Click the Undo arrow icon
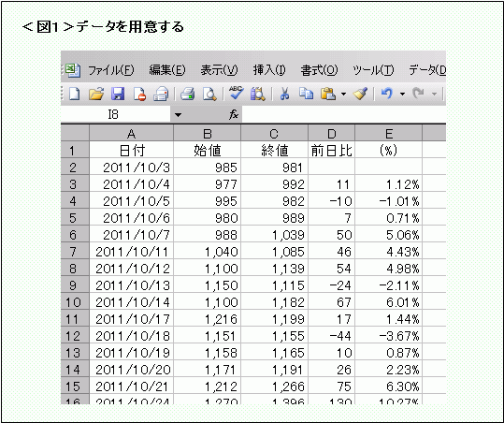The image size is (504, 423). pos(387,94)
